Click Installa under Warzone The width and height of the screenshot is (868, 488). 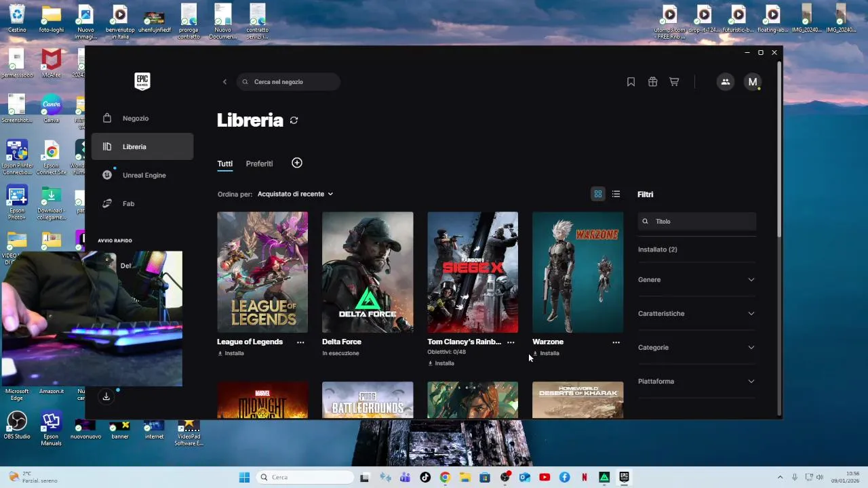pos(546,353)
